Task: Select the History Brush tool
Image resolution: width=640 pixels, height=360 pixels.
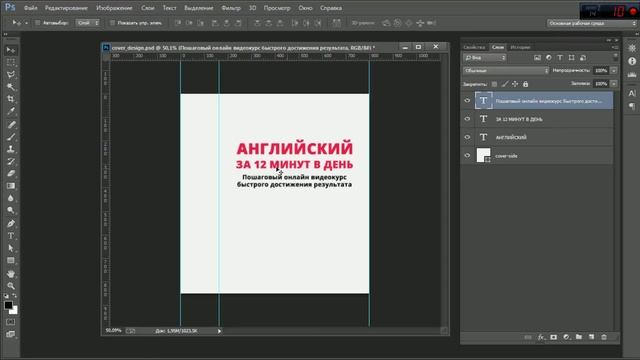Action: point(11,162)
